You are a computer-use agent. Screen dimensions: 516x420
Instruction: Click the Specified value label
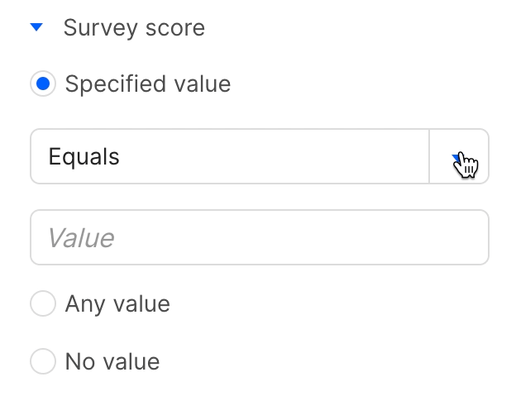[x=147, y=84]
